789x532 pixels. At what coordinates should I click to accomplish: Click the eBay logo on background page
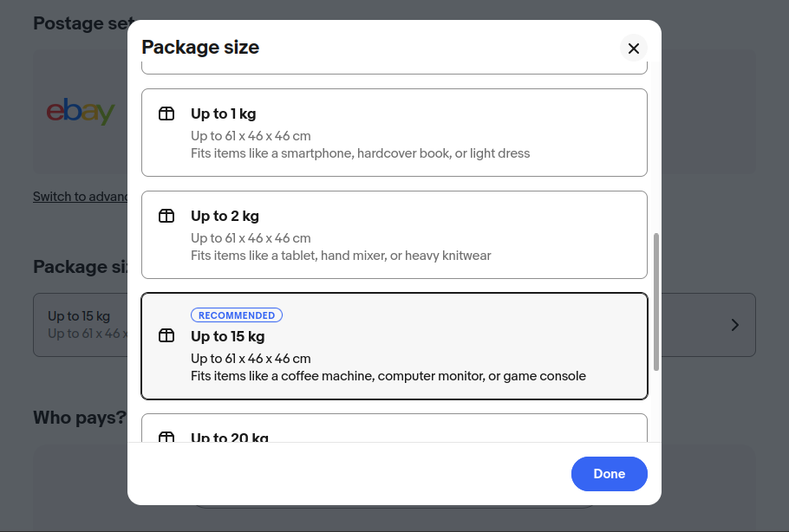[x=81, y=111]
